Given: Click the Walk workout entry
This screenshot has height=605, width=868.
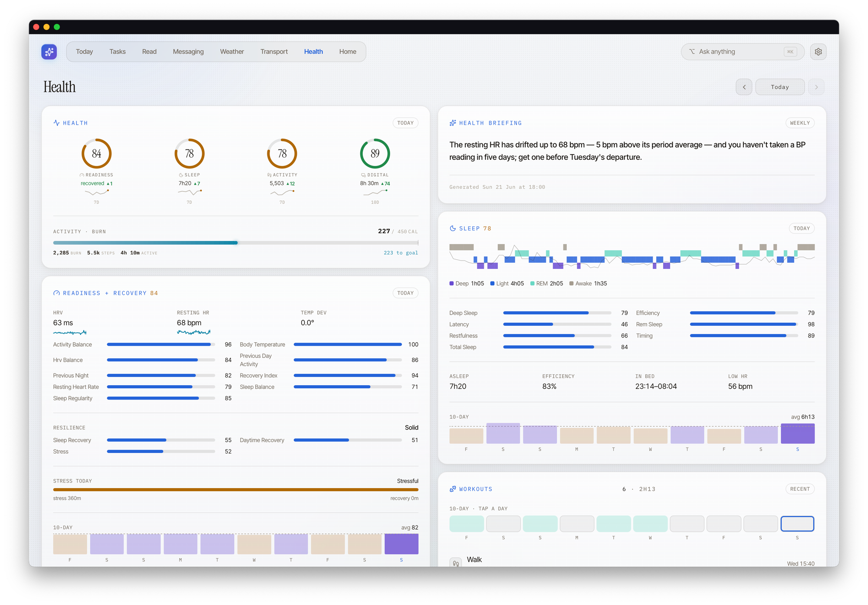Looking at the screenshot, I should tap(632, 561).
